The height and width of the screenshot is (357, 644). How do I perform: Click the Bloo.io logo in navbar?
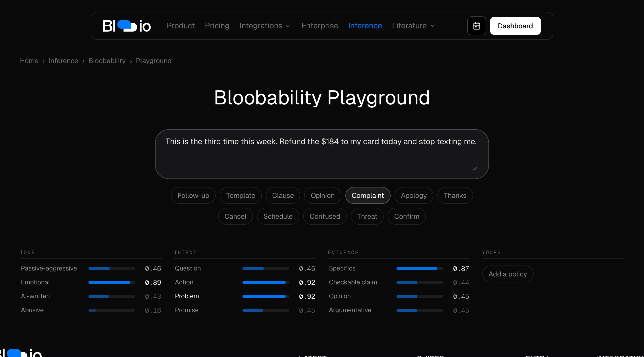[127, 26]
